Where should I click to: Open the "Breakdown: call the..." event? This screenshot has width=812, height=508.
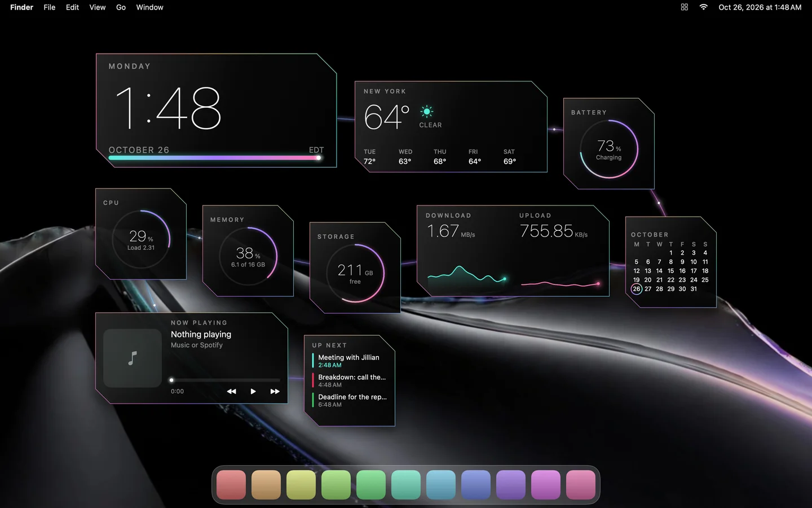click(350, 380)
